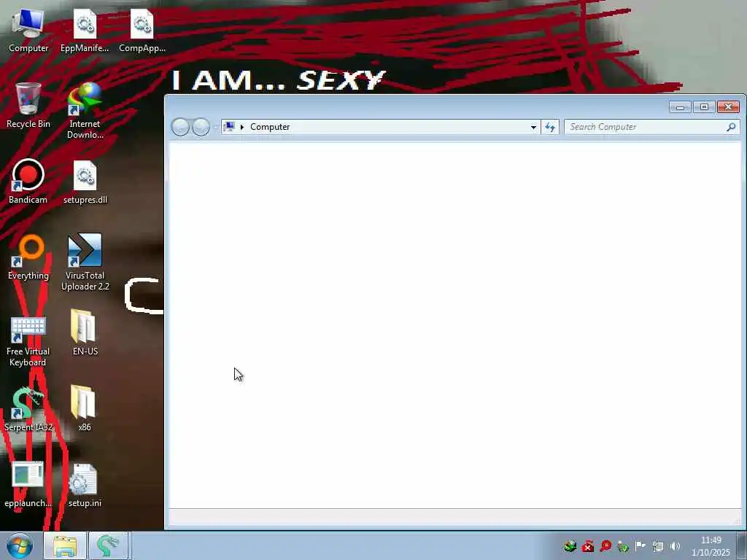Click the Serpent taskbar button
The width and height of the screenshot is (747, 560).
108,545
